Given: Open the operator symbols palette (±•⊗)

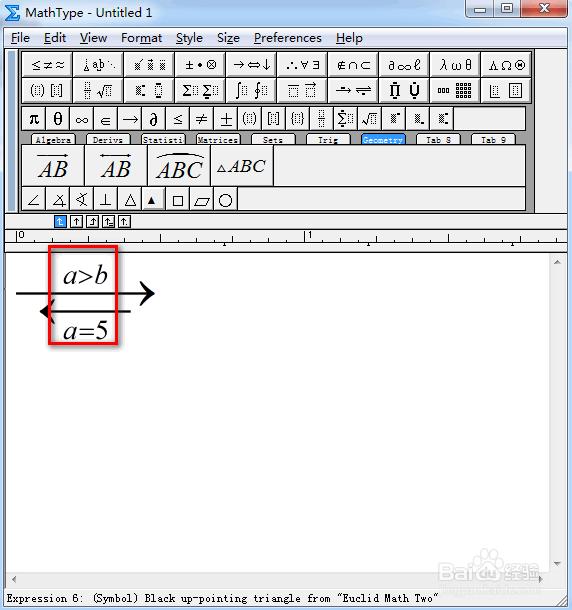Looking at the screenshot, I should tap(200, 65).
